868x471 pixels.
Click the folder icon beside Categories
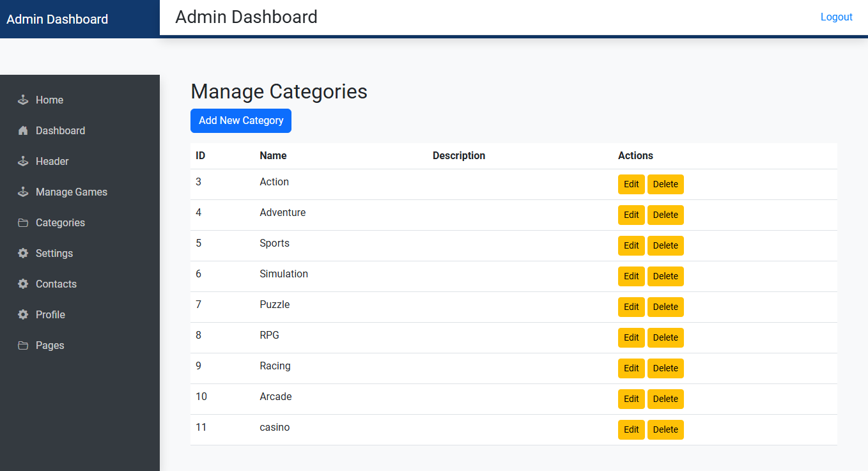click(x=23, y=222)
